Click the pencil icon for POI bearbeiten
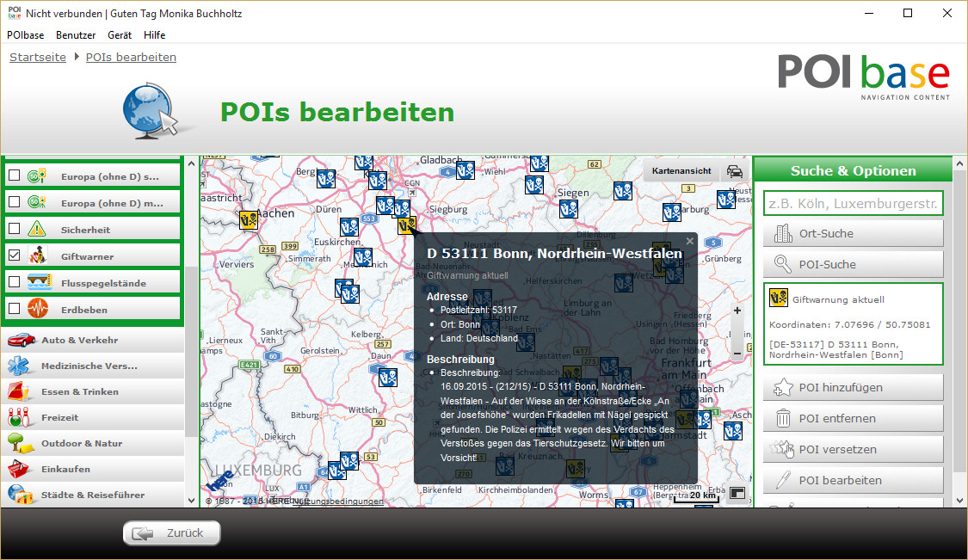This screenshot has height=560, width=968. [783, 481]
